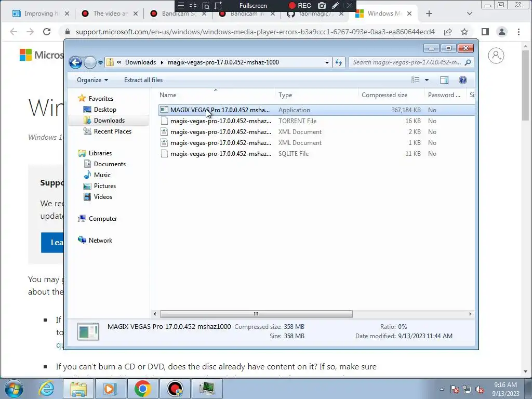Switch to the Windows Me Chrome tab
This screenshot has height=399, width=532.
click(x=384, y=14)
